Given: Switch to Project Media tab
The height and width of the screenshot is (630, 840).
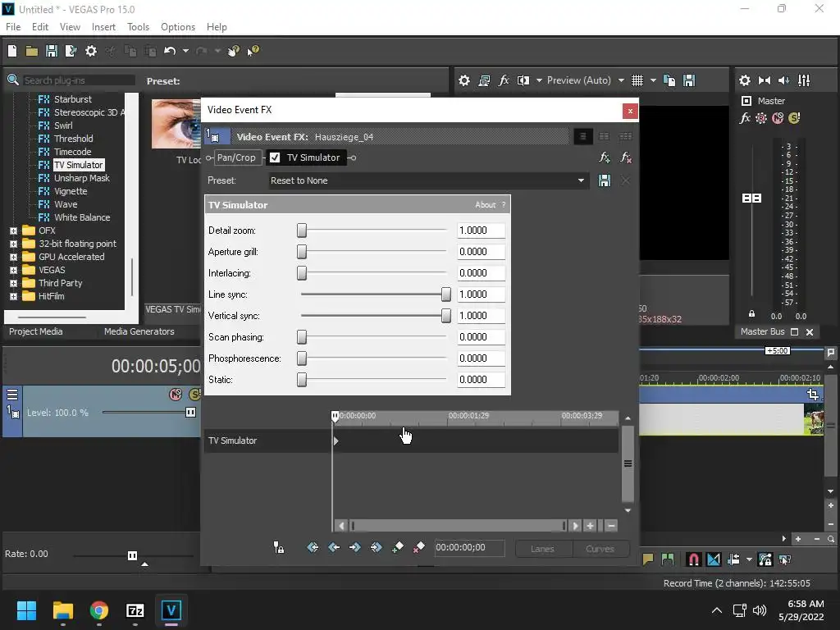Looking at the screenshot, I should pyautogui.click(x=36, y=331).
